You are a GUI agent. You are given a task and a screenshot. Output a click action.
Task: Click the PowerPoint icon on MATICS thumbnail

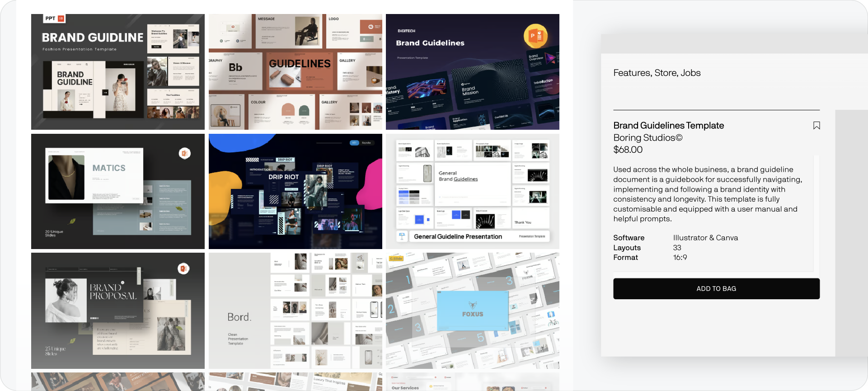(x=184, y=153)
